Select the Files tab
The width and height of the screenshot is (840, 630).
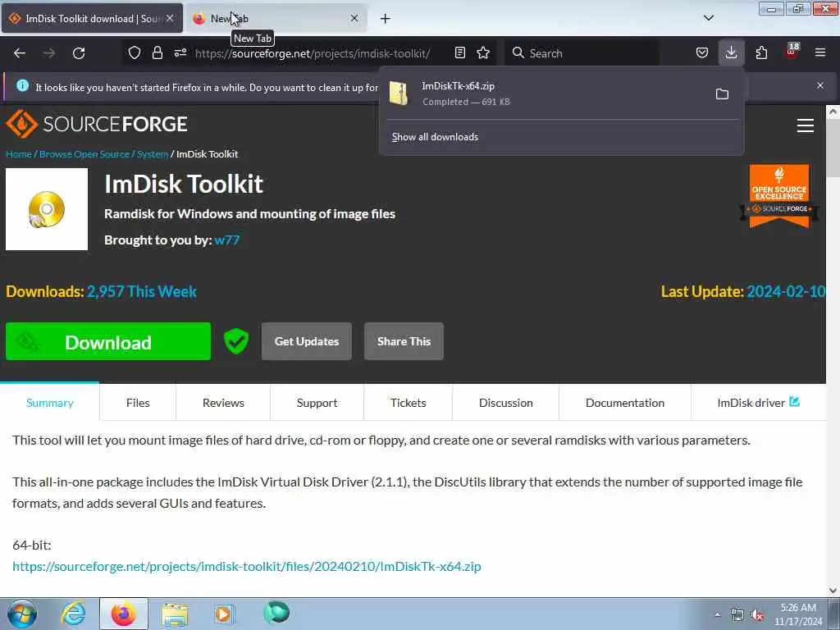click(x=138, y=403)
